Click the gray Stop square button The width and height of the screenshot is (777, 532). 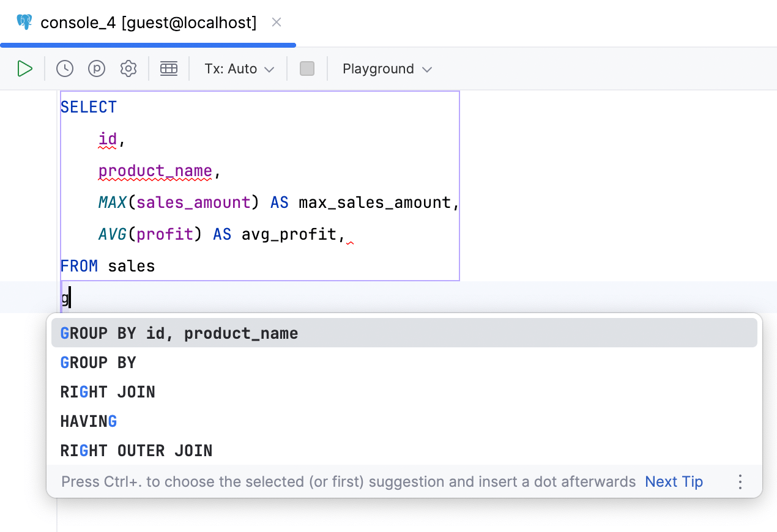click(307, 68)
